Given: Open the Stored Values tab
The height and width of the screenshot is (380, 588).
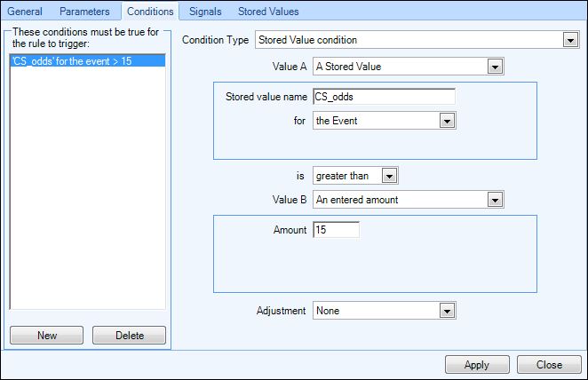Looking at the screenshot, I should pyautogui.click(x=268, y=12).
